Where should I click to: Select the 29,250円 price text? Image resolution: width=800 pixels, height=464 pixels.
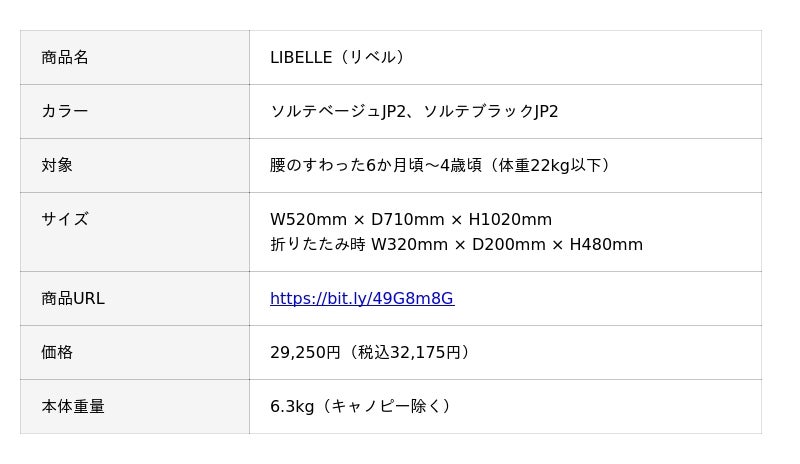click(305, 353)
